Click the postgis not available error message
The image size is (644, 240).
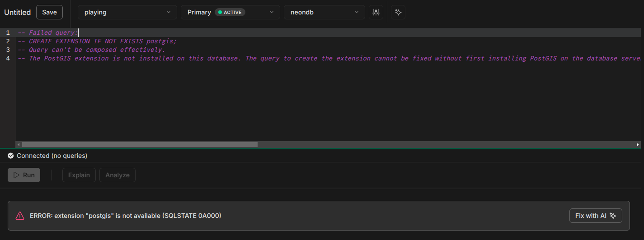(x=126, y=216)
